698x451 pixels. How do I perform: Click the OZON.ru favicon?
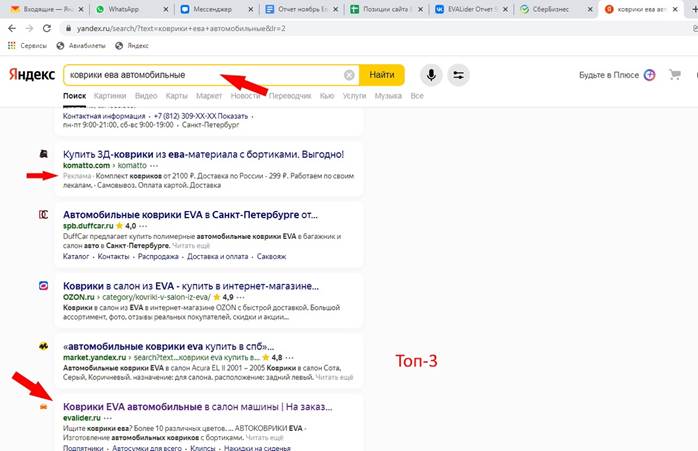(x=44, y=286)
